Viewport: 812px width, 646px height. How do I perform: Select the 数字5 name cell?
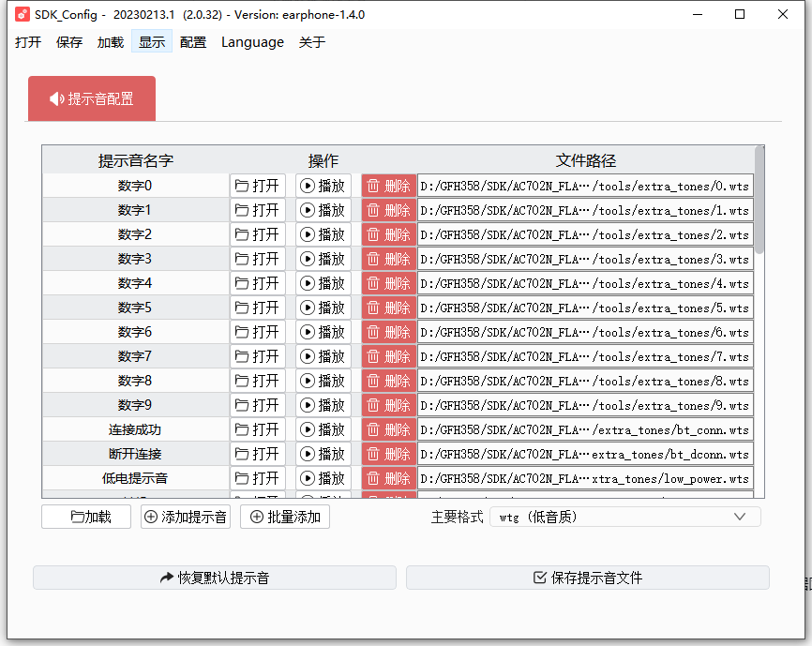pyautogui.click(x=135, y=308)
